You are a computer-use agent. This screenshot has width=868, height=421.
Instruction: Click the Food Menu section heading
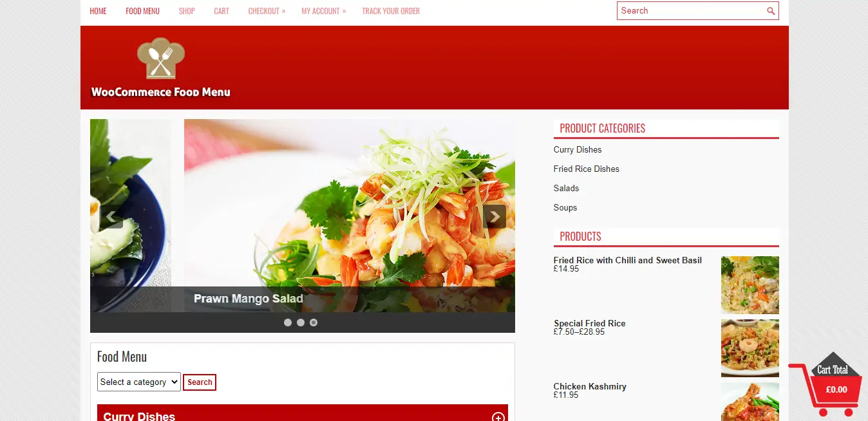[122, 357]
